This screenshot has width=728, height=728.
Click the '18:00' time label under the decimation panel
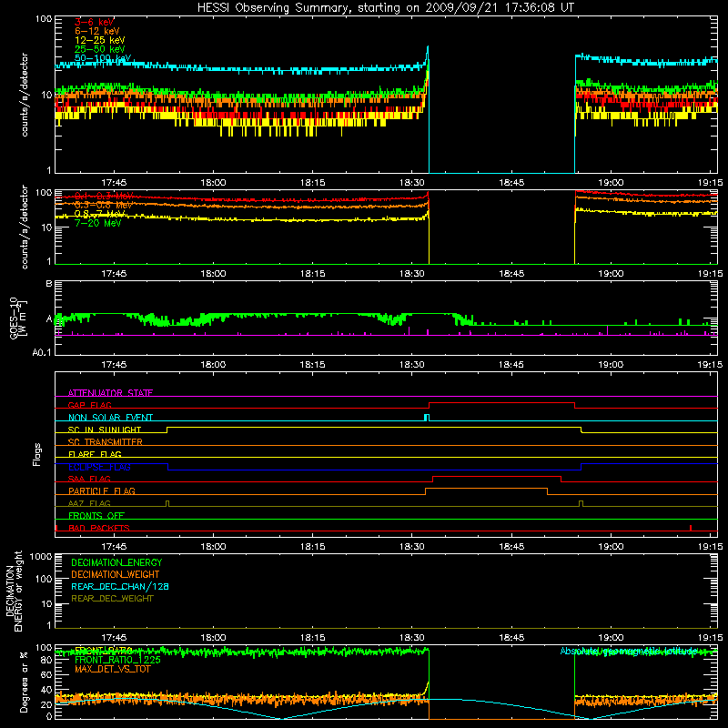[213, 638]
